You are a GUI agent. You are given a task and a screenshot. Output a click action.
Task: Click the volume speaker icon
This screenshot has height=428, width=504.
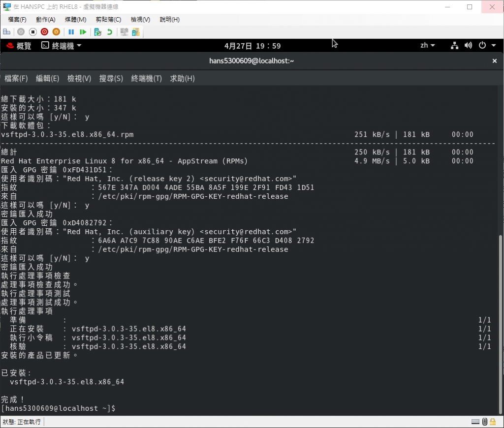click(x=469, y=46)
